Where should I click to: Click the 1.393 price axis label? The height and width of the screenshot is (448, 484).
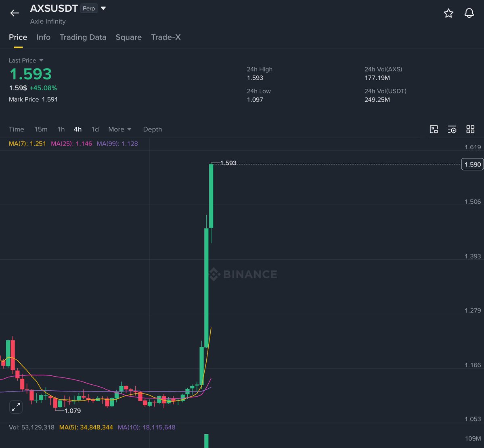pyautogui.click(x=473, y=256)
